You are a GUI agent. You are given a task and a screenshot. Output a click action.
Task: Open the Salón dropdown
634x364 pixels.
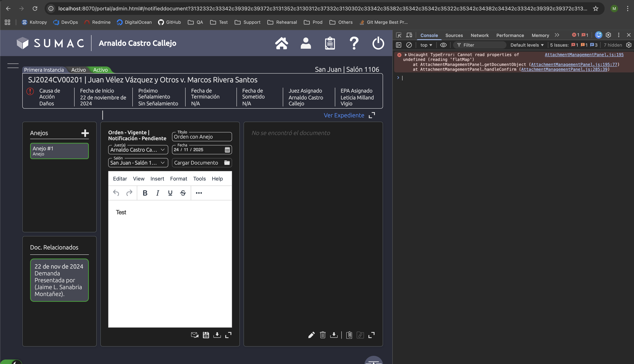click(138, 163)
